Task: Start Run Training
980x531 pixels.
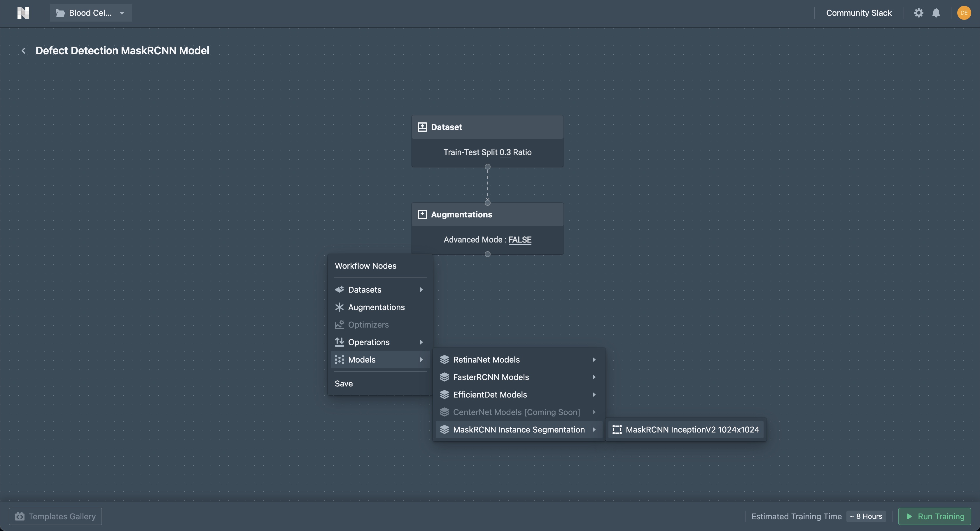Action: [x=935, y=516]
